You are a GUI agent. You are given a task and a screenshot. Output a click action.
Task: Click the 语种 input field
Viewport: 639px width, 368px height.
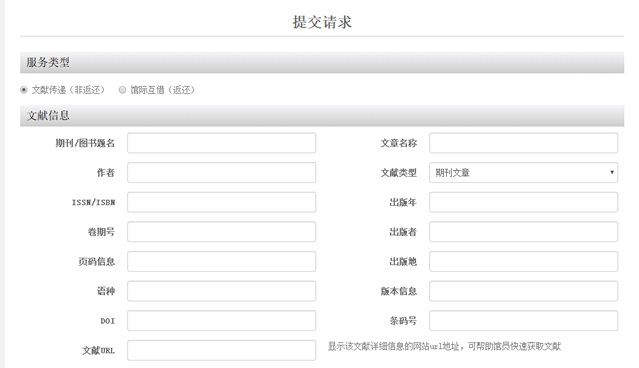221,291
